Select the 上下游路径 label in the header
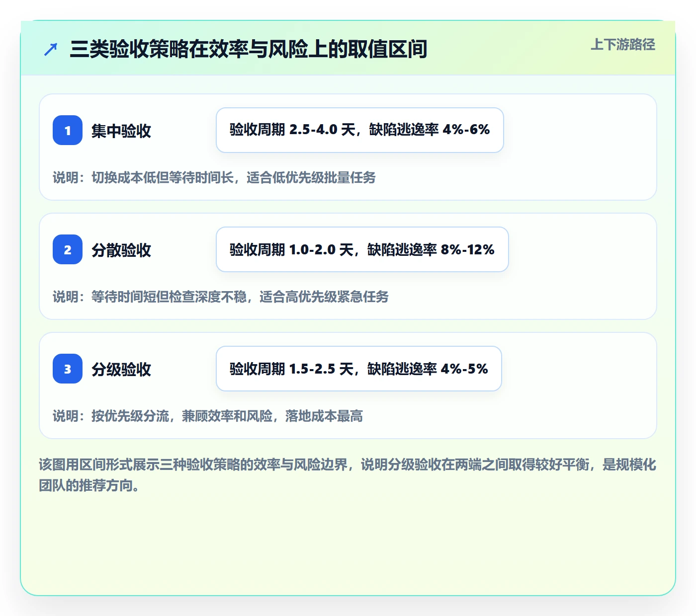 623,45
